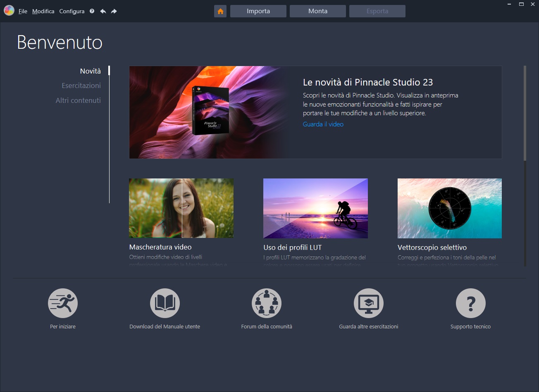The width and height of the screenshot is (539, 392).
Task: Click the Pinnacle Studio logo icon
Action: coord(9,11)
